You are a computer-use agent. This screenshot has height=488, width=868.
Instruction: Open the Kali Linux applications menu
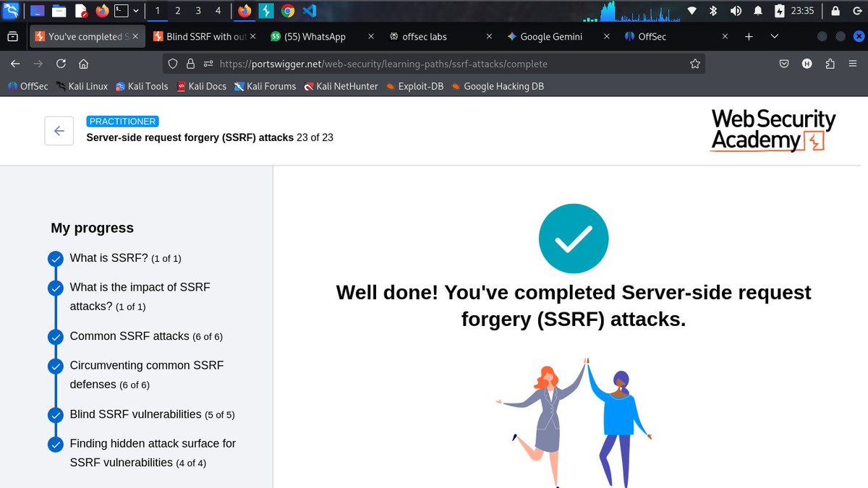tap(11, 11)
